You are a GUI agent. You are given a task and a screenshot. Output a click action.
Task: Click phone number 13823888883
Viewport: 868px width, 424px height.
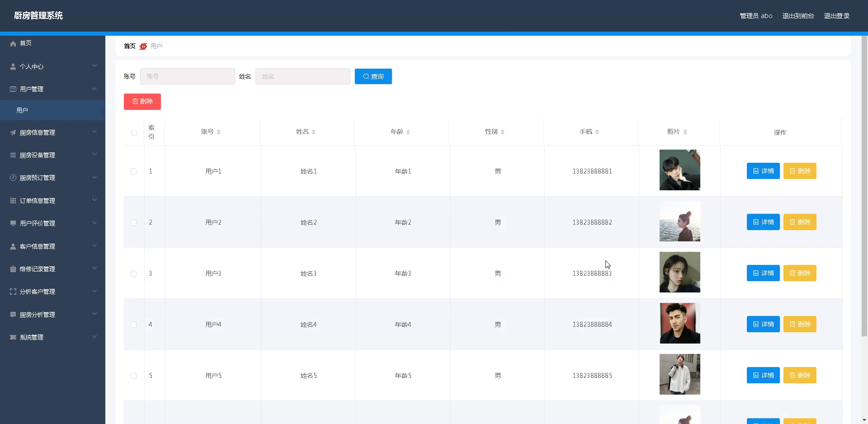point(592,273)
